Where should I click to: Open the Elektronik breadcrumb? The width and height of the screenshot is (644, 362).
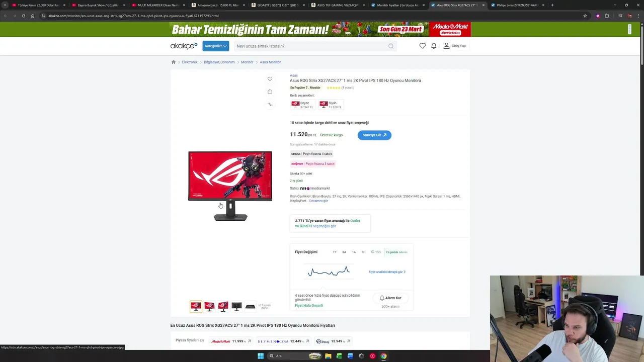pos(190,62)
